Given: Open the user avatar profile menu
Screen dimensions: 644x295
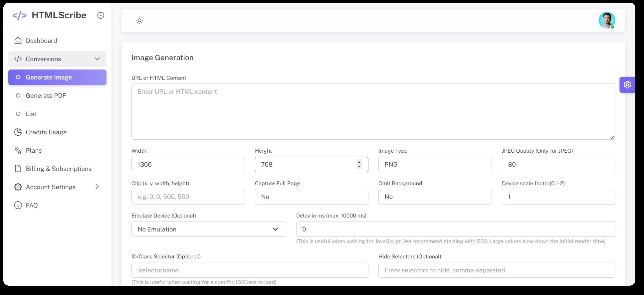Looking at the screenshot, I should tap(606, 20).
